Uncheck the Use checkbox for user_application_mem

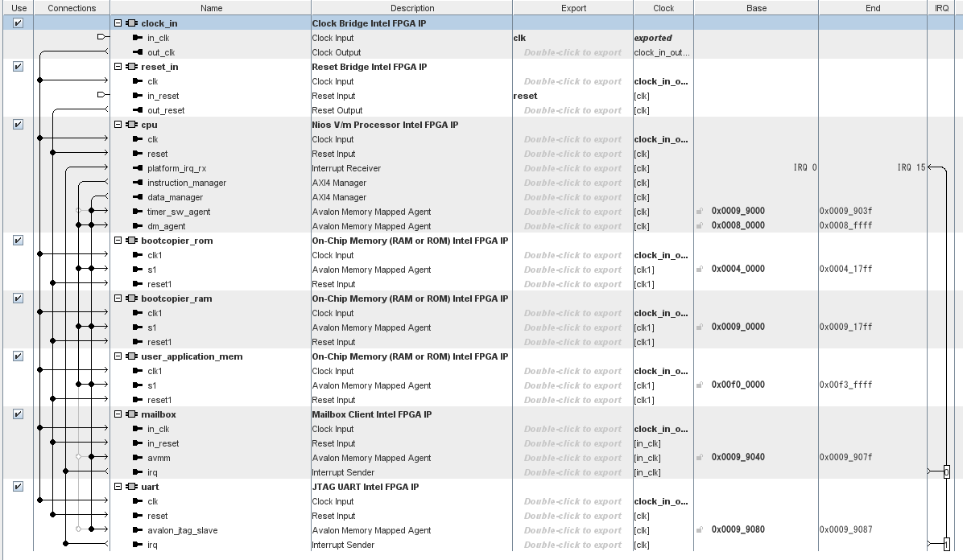(18, 356)
